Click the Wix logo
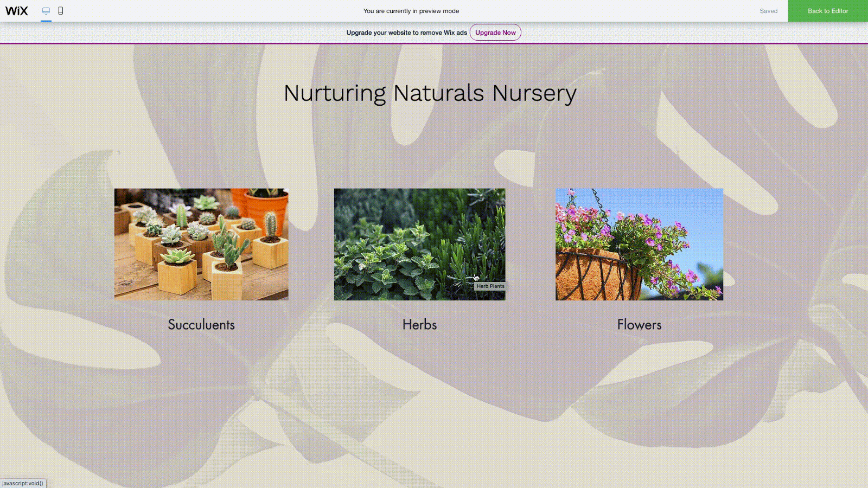The height and width of the screenshot is (488, 868). click(16, 11)
